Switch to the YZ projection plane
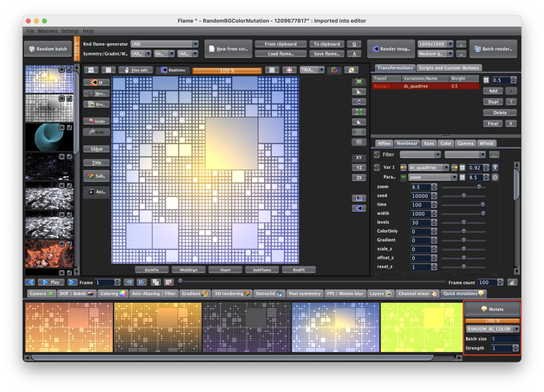The image size is (544, 392). (x=359, y=168)
